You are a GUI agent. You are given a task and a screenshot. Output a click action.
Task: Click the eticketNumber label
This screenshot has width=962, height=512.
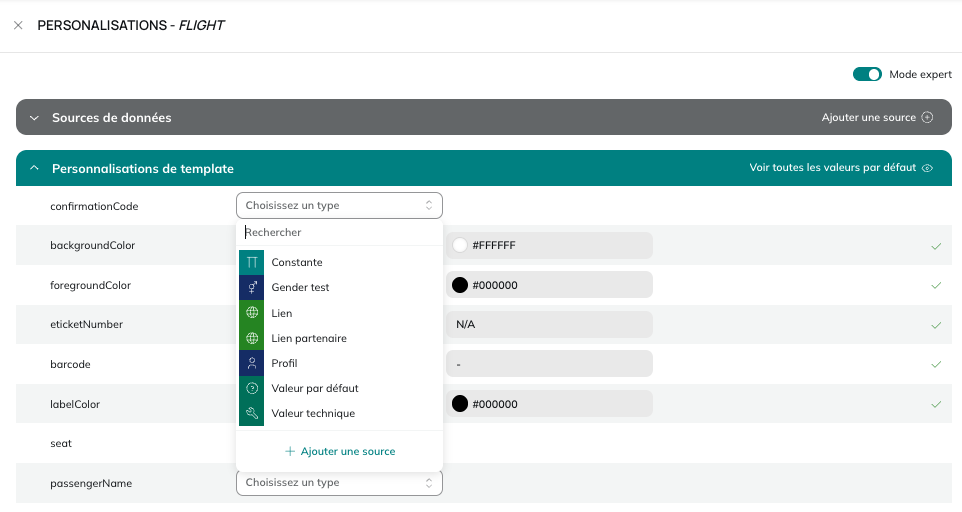(x=87, y=324)
